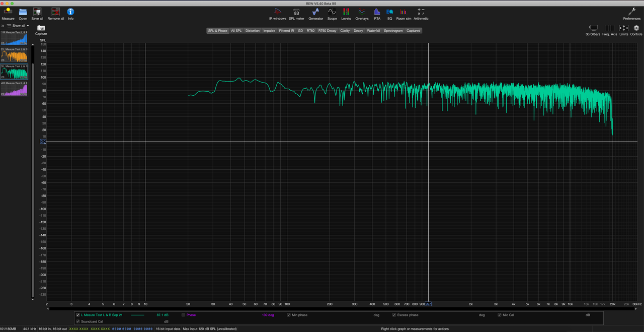Click the SPL axis label
This screenshot has width=644, height=332.
click(43, 40)
